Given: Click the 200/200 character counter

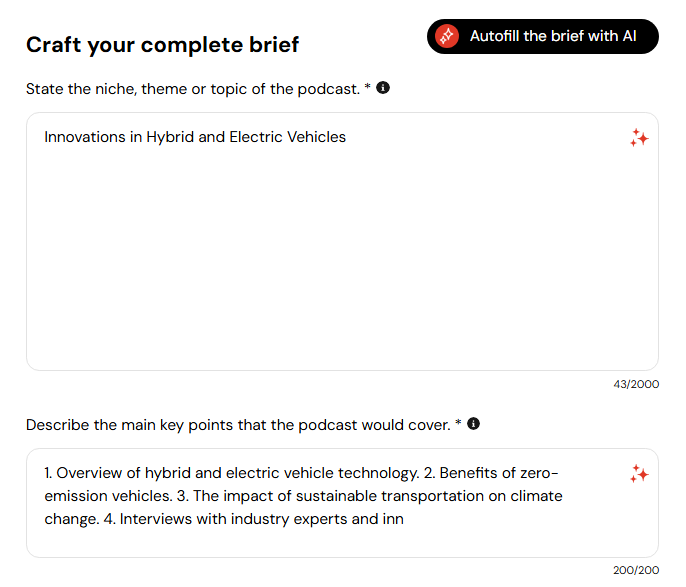Looking at the screenshot, I should 636,570.
